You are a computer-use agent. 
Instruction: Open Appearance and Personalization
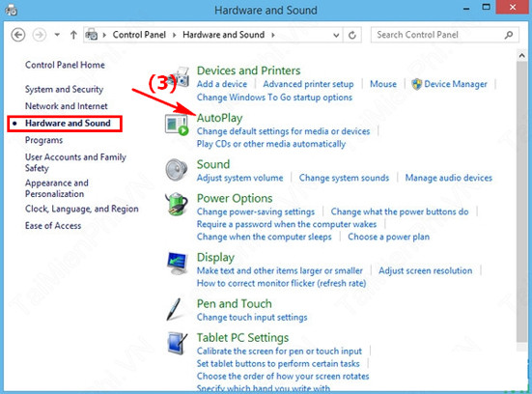coord(56,188)
